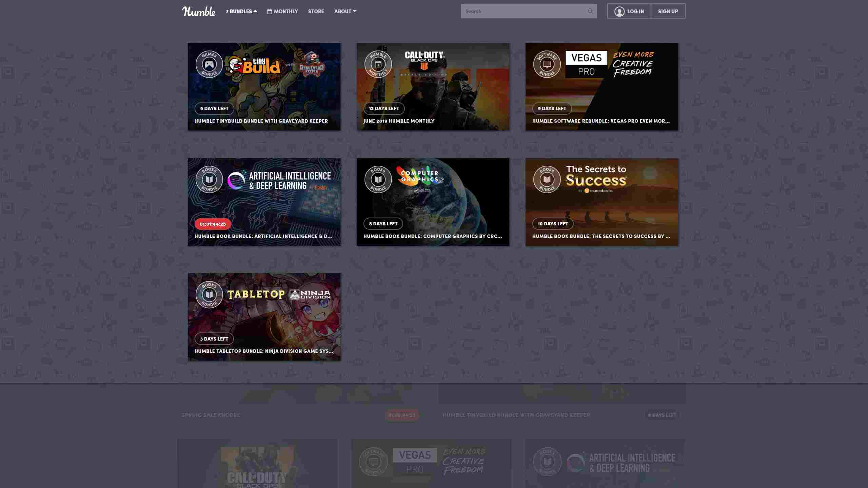Screen dimensions: 868x488
Task: Click the VEGAS PRO logo in top card
Action: [x=586, y=64]
